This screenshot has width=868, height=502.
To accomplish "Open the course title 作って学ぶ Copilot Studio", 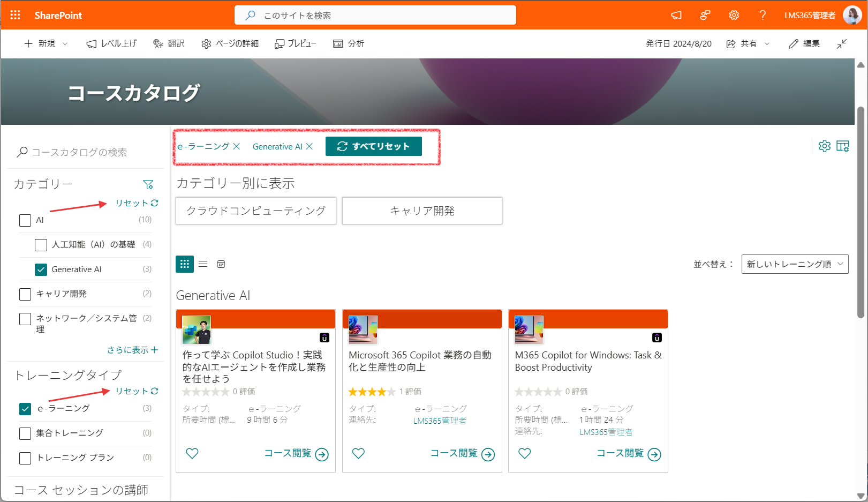I will click(x=254, y=366).
